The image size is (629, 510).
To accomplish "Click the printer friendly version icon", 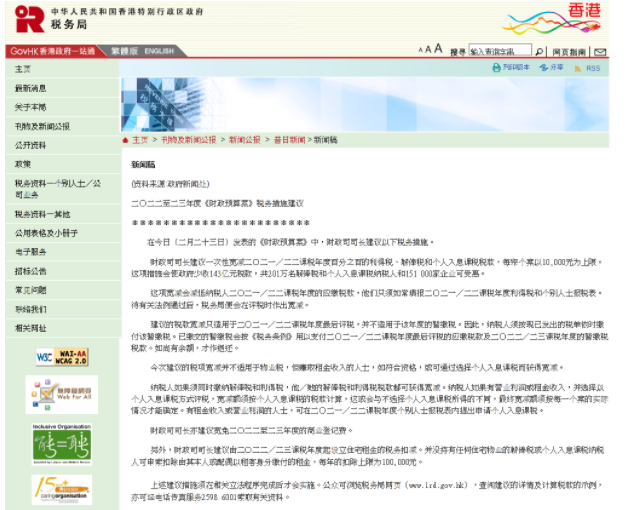I will coord(496,67).
